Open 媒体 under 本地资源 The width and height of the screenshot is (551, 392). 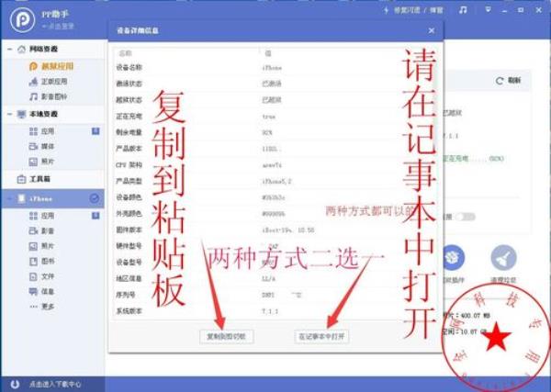(41, 147)
